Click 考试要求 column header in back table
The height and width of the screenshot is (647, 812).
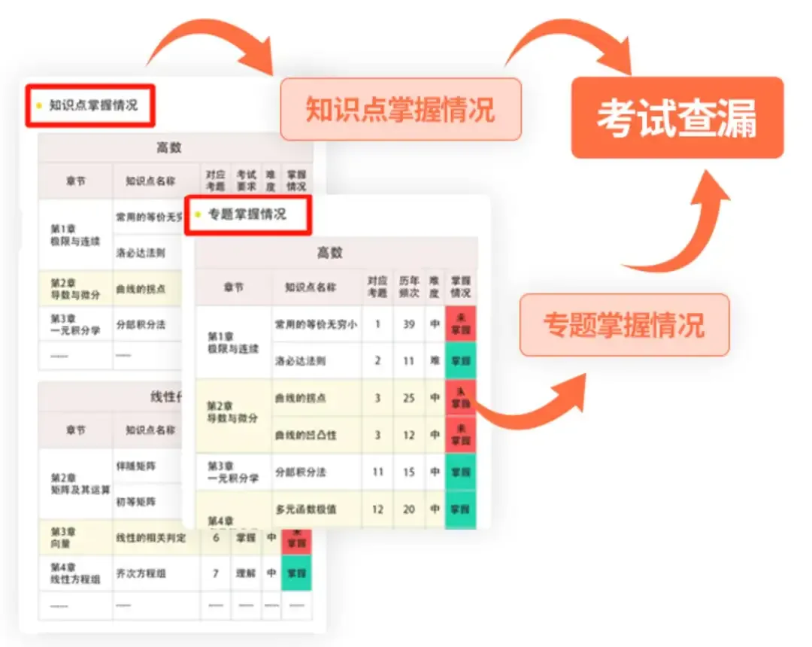click(x=246, y=181)
